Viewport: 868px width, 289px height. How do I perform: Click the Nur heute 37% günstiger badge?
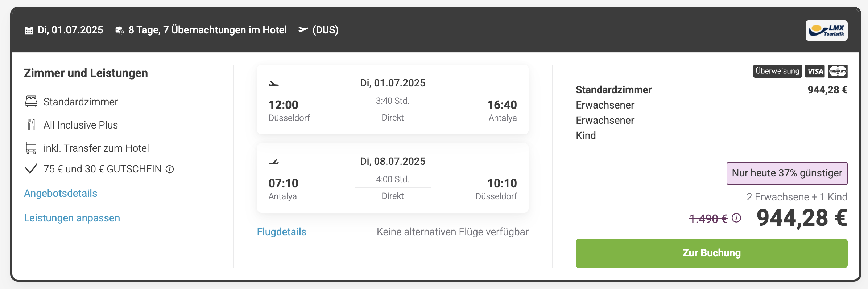[787, 173]
